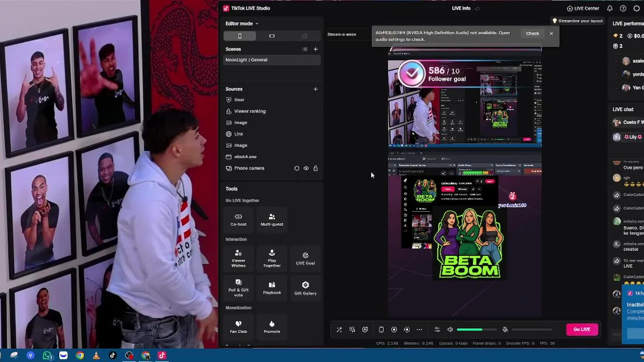Open Google Chrome from the taskbar
This screenshot has height=362, width=644.
(x=79, y=355)
